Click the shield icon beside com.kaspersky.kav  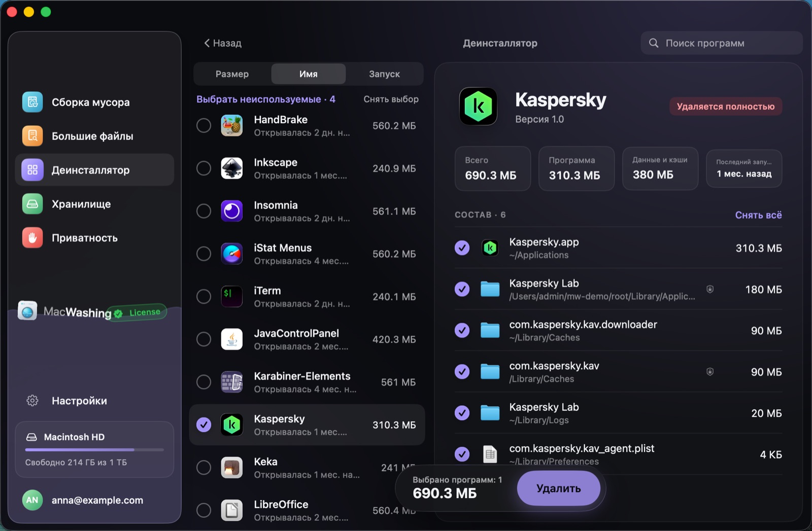pyautogui.click(x=710, y=372)
